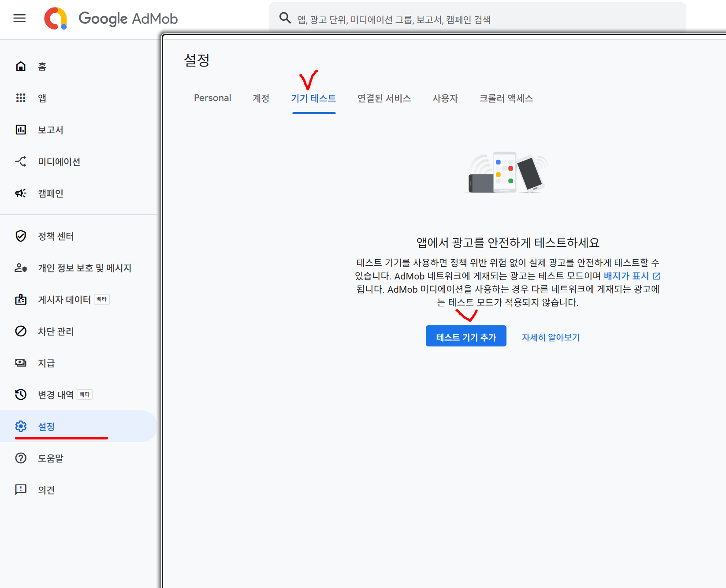Click the help question mark icon

21,458
